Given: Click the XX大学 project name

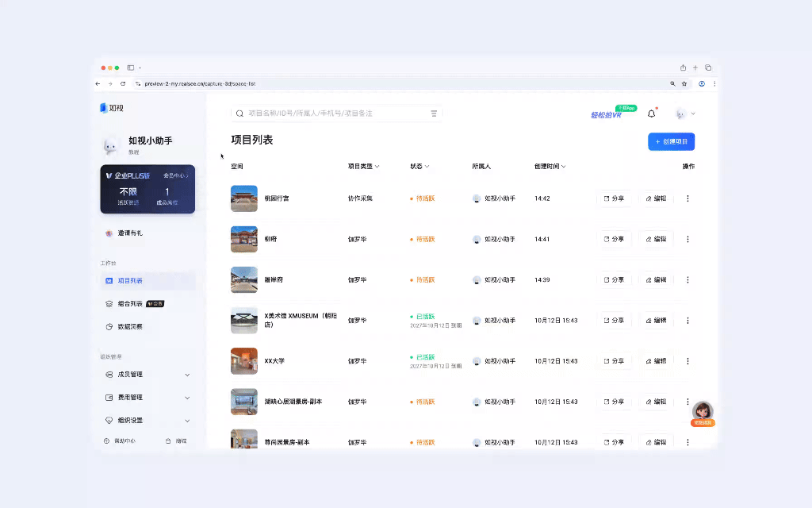Looking at the screenshot, I should (274, 361).
